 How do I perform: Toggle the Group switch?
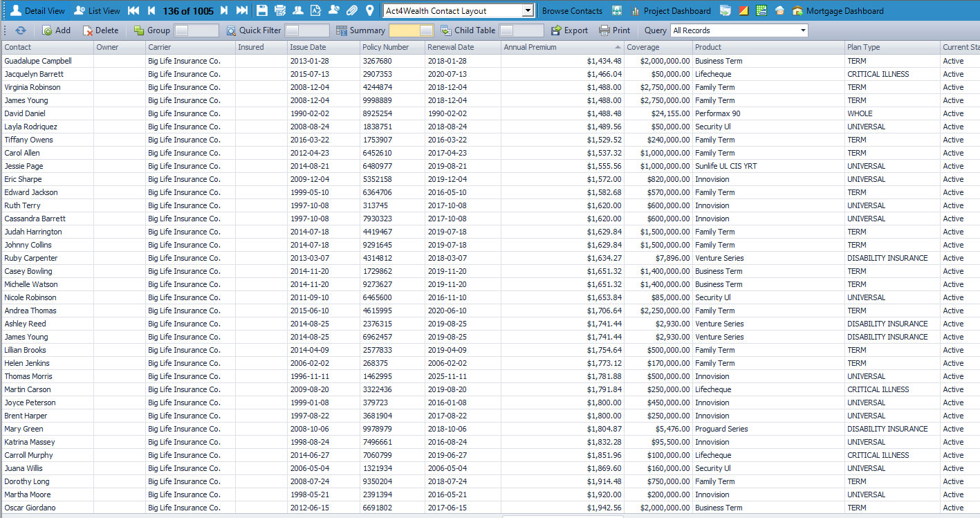pos(196,30)
